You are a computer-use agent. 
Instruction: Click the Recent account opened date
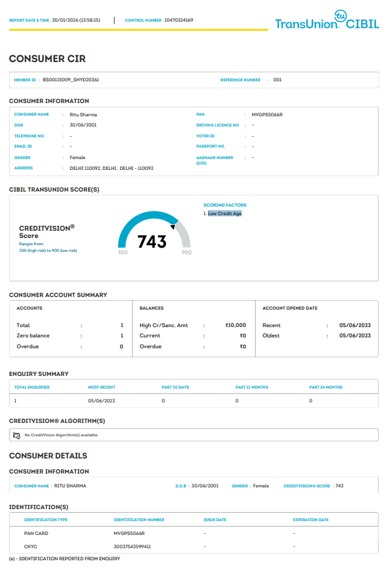pos(354,325)
